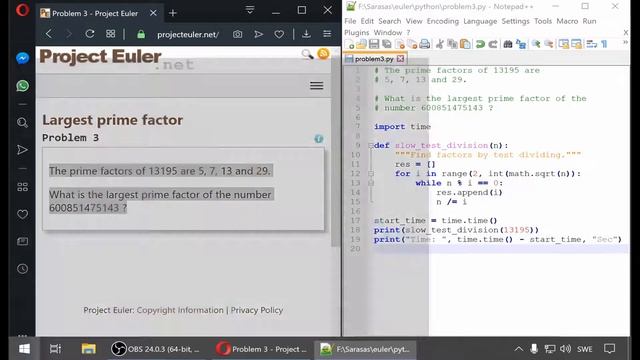Viewport: 640px width, 360px height.
Task: Collapse the for loop fold marker
Action: pyautogui.click(x=371, y=173)
